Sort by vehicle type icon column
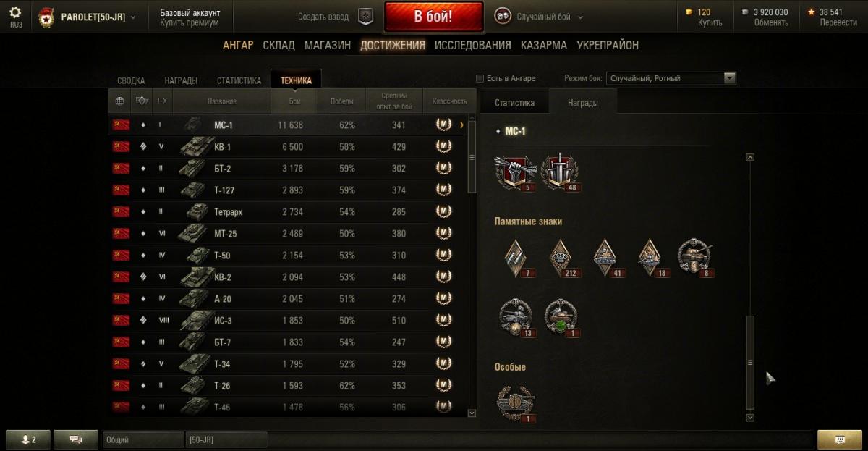The image size is (868, 451). 142,101
